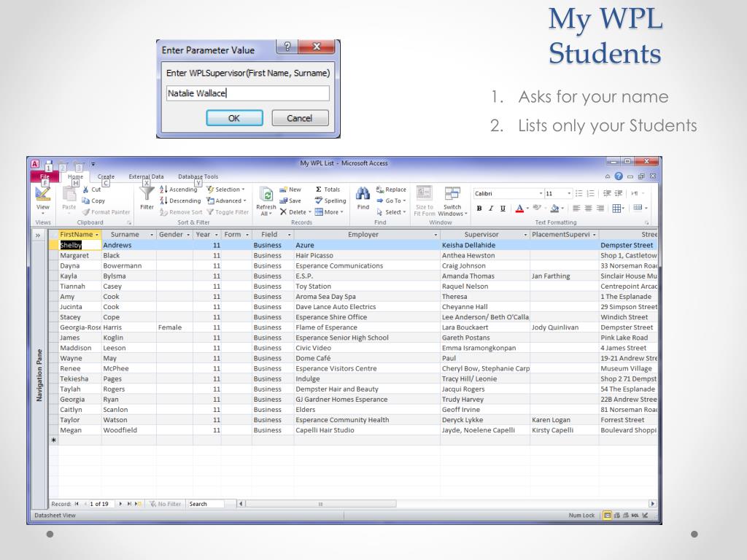Toggle Underline text formatting
The image size is (747, 560).
point(503,209)
